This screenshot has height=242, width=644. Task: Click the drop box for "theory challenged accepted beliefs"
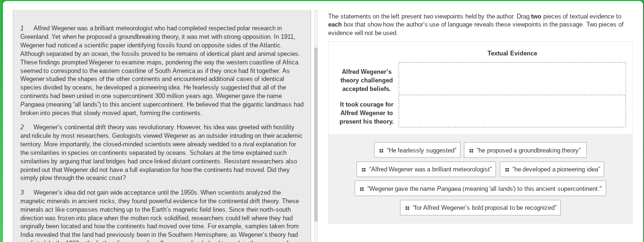[512, 79]
